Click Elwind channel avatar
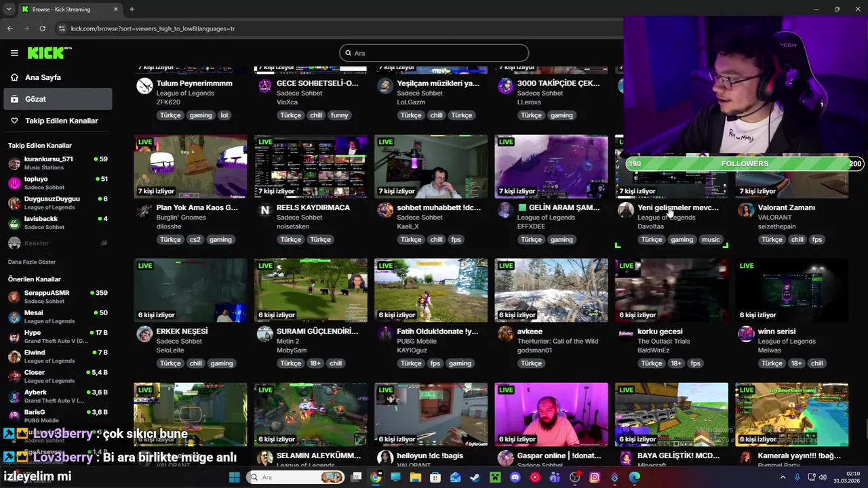 point(14,357)
